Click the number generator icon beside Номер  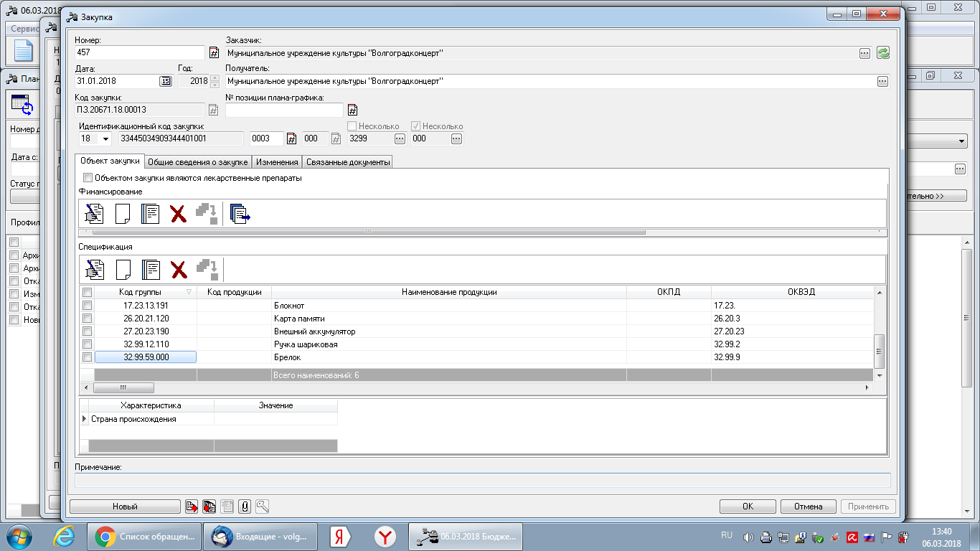(x=213, y=52)
